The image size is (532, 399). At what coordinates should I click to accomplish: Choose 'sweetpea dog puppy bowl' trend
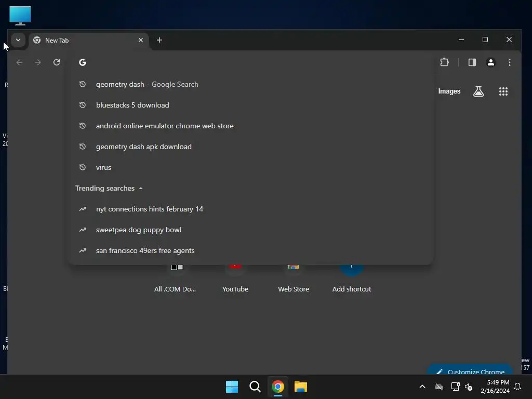251,230
